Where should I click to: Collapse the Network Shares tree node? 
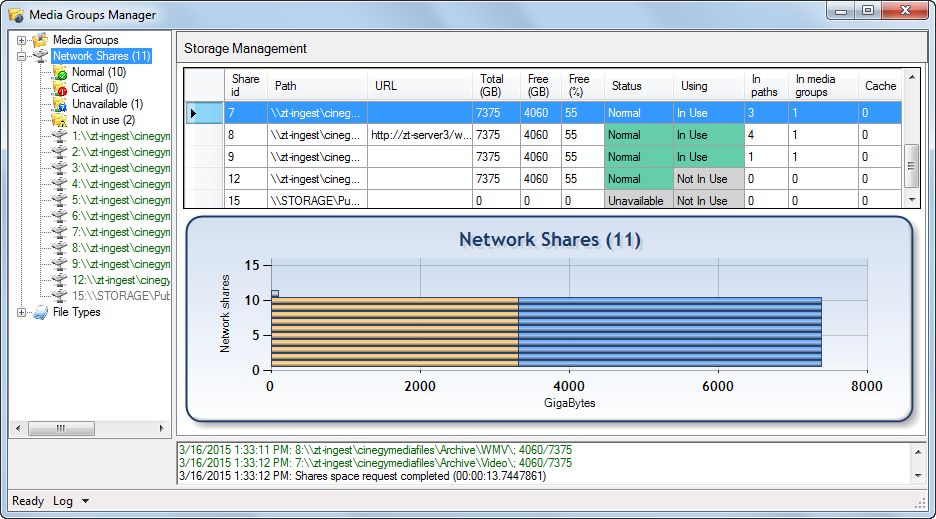click(x=21, y=57)
